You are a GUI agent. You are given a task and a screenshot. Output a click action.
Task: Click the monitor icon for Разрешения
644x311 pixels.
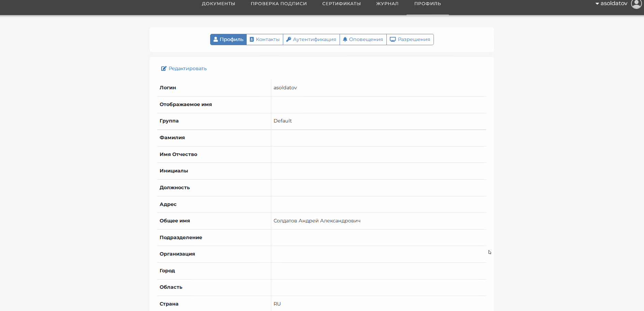coord(393,39)
